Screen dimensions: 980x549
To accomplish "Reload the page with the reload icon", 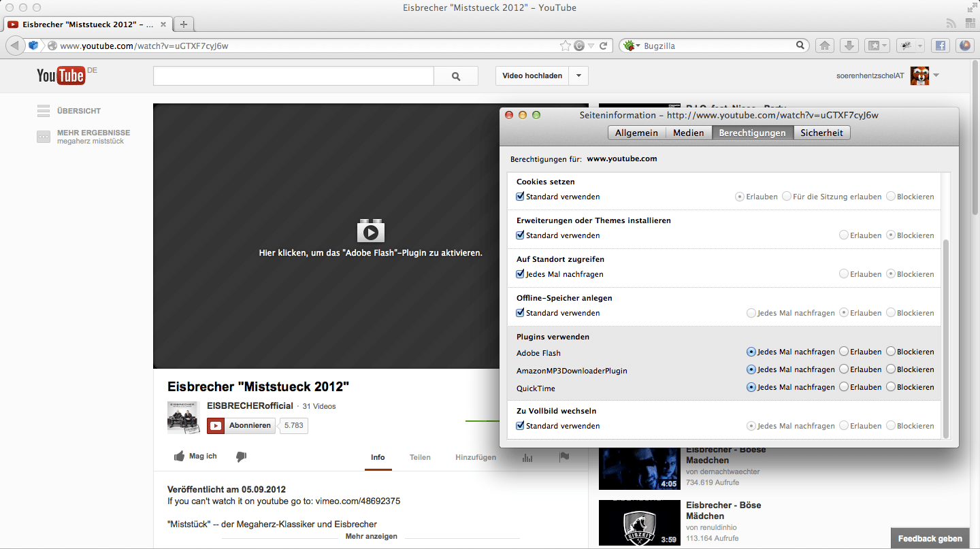I will pyautogui.click(x=603, y=46).
